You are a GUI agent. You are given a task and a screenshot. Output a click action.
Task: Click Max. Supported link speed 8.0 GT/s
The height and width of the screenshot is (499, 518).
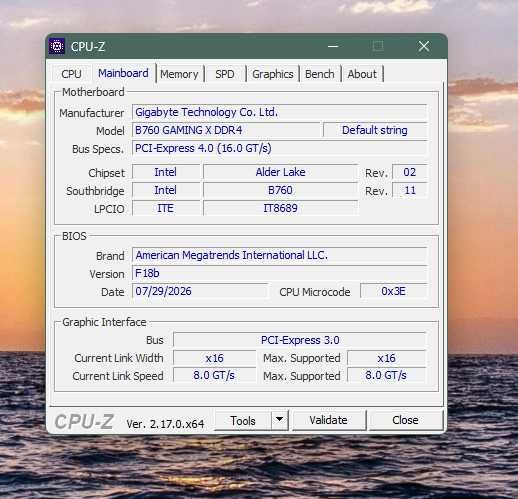(x=386, y=376)
